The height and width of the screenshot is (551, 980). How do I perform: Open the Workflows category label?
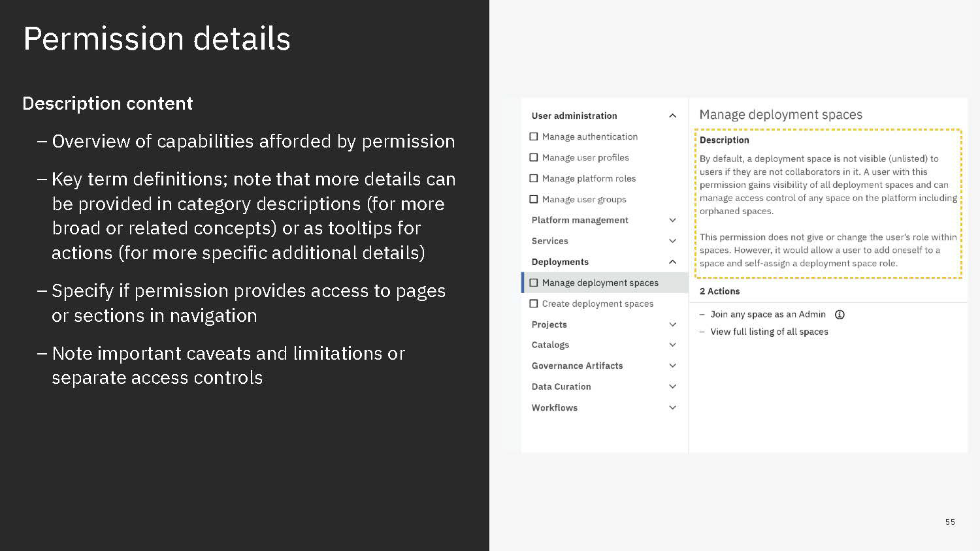tap(555, 407)
